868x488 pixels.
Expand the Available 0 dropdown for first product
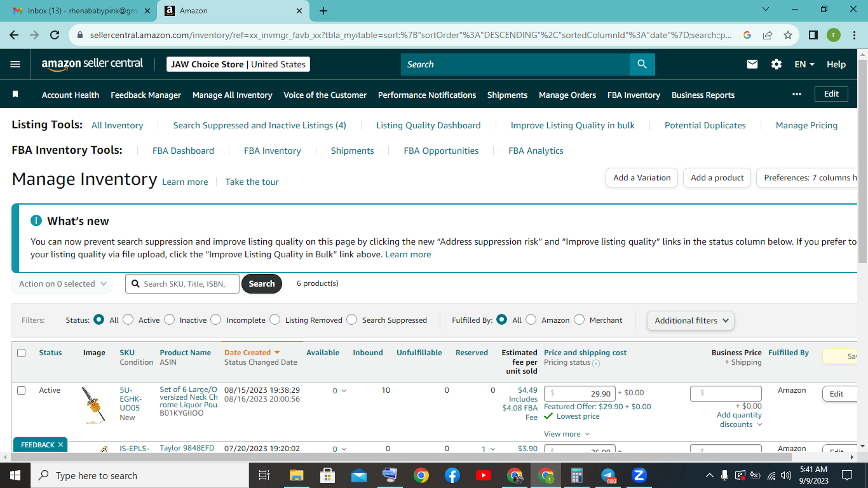[x=340, y=391]
